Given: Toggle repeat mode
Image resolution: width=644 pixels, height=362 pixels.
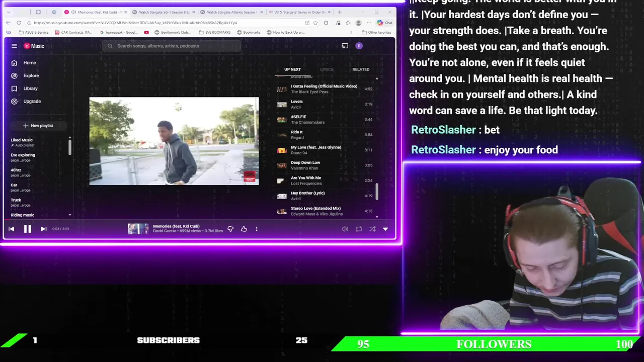Looking at the screenshot, I should click(x=359, y=229).
